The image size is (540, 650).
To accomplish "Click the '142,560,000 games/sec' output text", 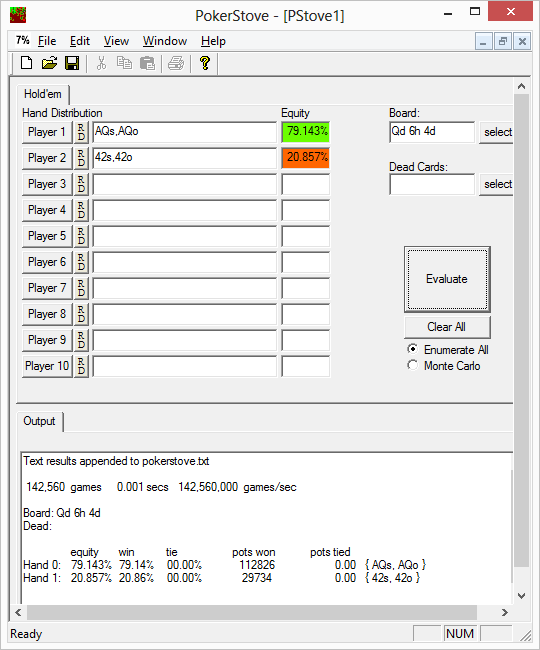I will (237, 487).
